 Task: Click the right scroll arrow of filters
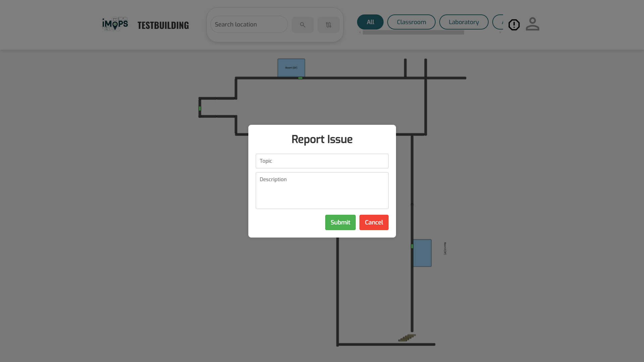(500, 33)
